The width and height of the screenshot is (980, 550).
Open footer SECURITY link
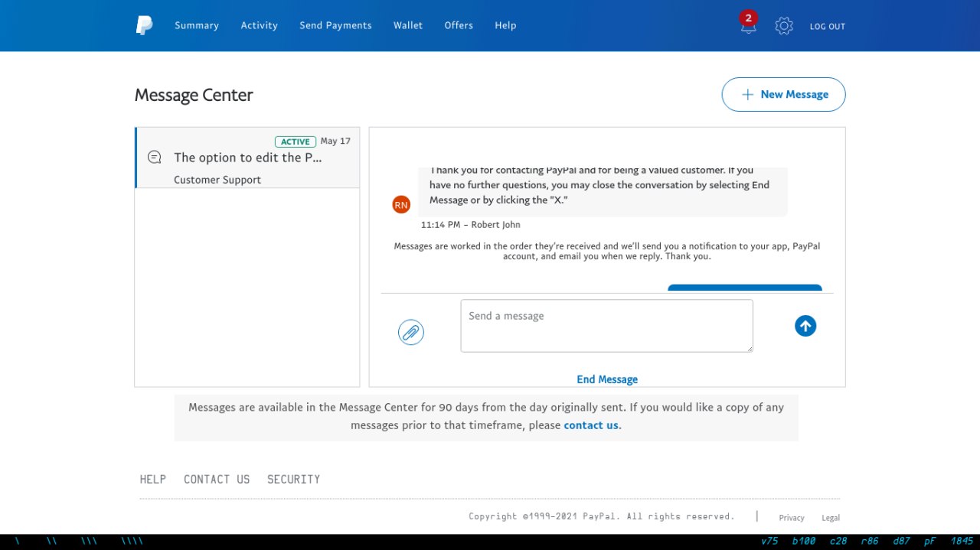293,479
